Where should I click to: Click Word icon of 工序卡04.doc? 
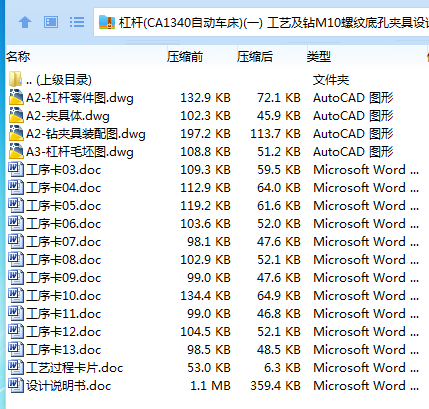[x=16, y=187]
